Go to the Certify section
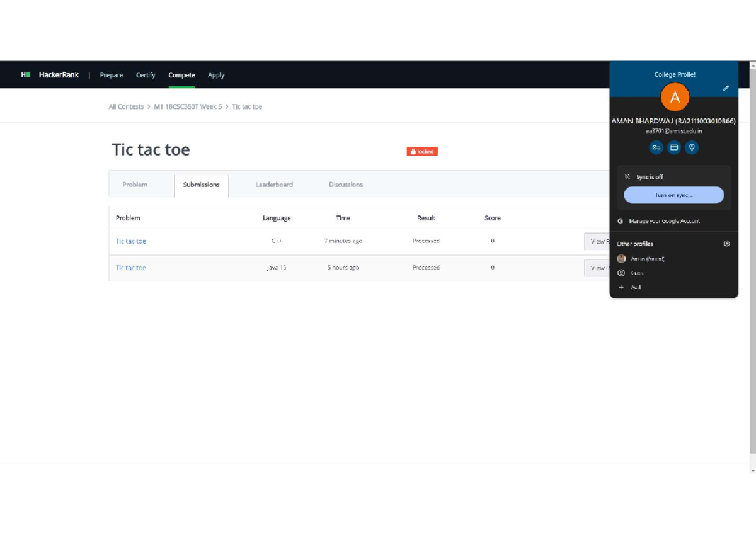Screen dimensions: 756x534 pos(146,75)
